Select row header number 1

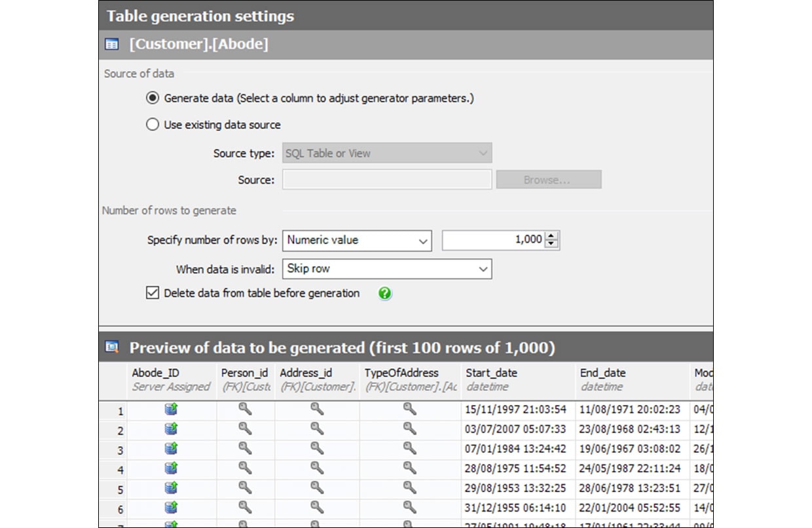[x=113, y=411]
